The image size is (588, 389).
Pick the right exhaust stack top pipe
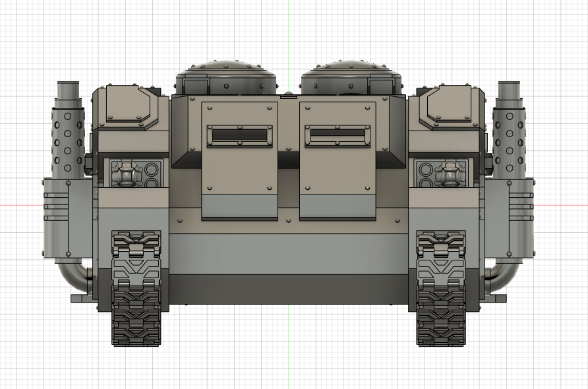(x=510, y=89)
